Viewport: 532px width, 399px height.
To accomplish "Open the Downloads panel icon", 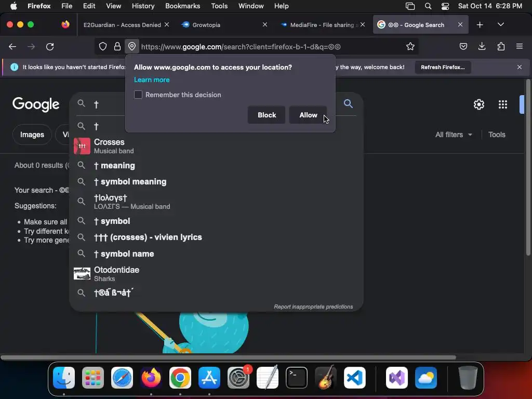I will (x=482, y=46).
